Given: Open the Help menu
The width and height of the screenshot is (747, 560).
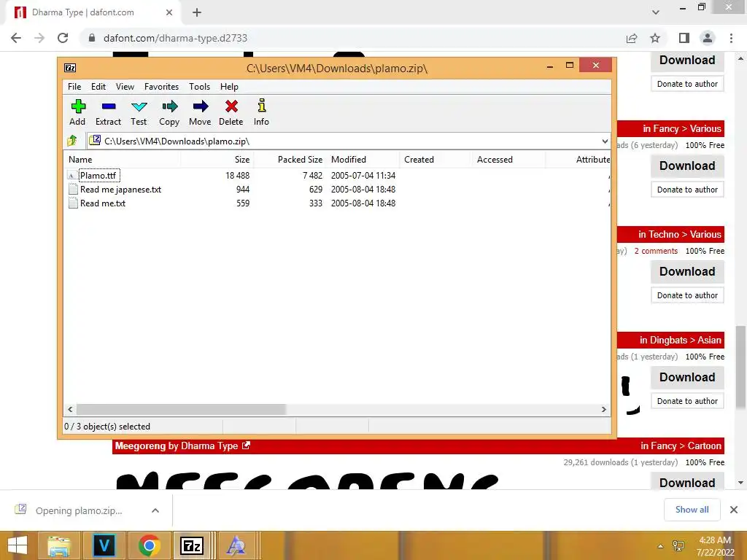Looking at the screenshot, I should (229, 87).
